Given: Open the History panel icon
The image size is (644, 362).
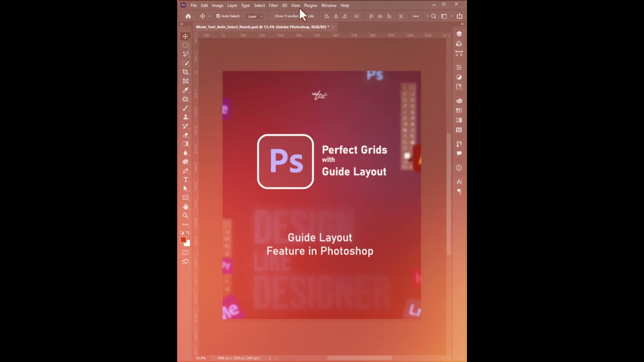Looking at the screenshot, I should pos(459,144).
